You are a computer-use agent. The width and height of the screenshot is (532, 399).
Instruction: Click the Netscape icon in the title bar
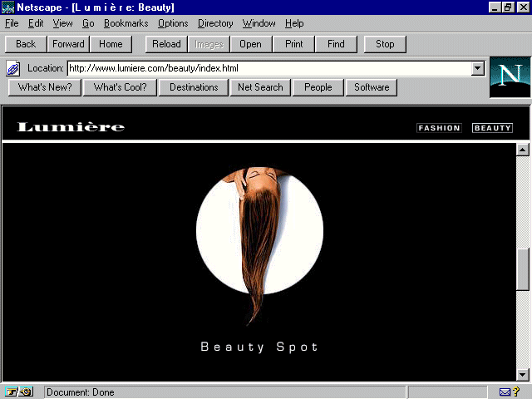(8, 7)
